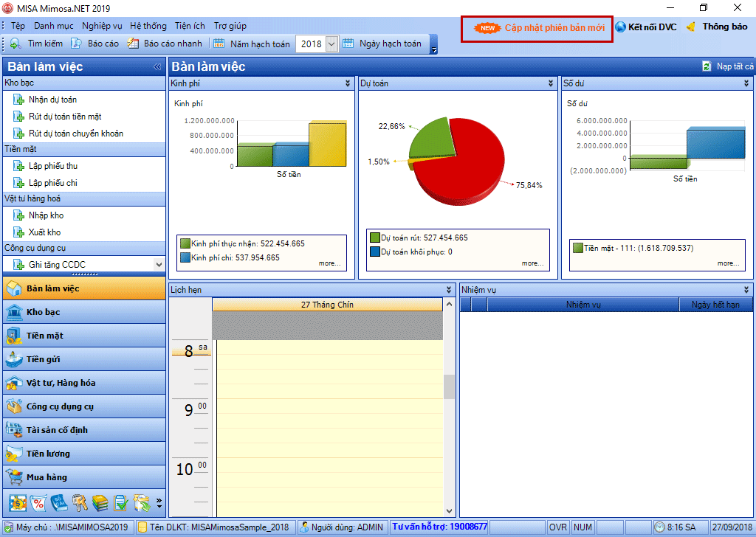
Task: Click the Rút dự toán chuyển khoản shortcut
Action: click(x=76, y=134)
